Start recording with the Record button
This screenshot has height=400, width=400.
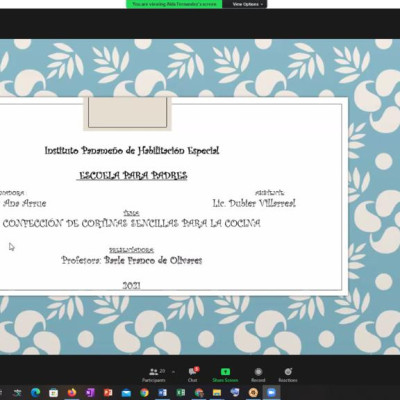(x=258, y=375)
